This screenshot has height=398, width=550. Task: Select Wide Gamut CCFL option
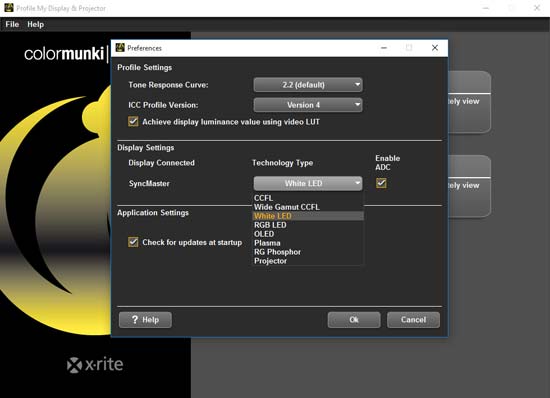[x=308, y=207]
